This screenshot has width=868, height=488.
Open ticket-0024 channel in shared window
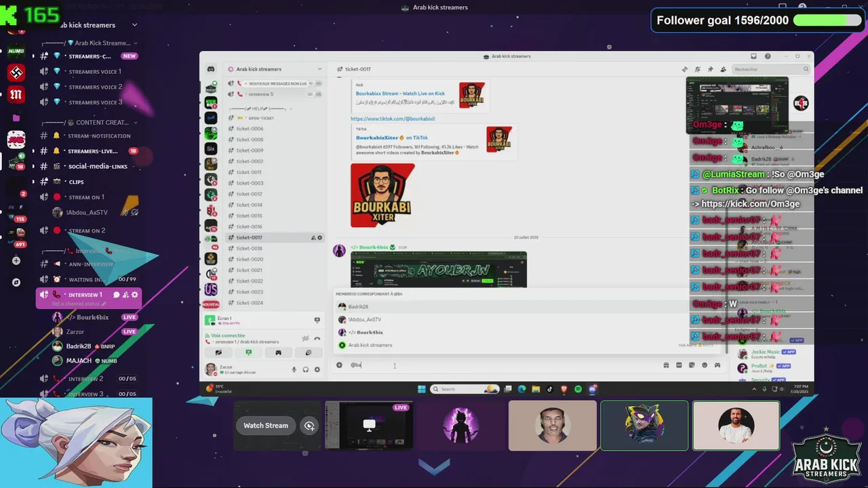click(x=250, y=303)
